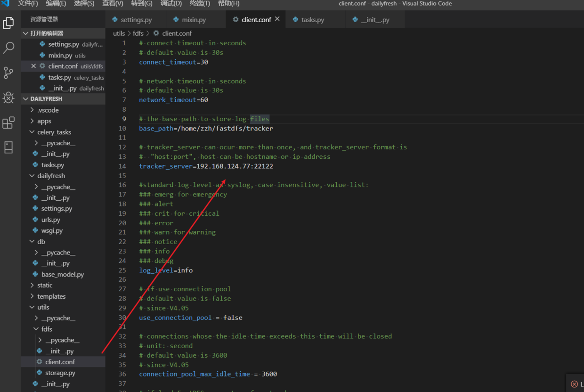Viewport: 584px width, 392px height.
Task: Open __init__.py under celery_tasks folder
Action: pyautogui.click(x=63, y=154)
